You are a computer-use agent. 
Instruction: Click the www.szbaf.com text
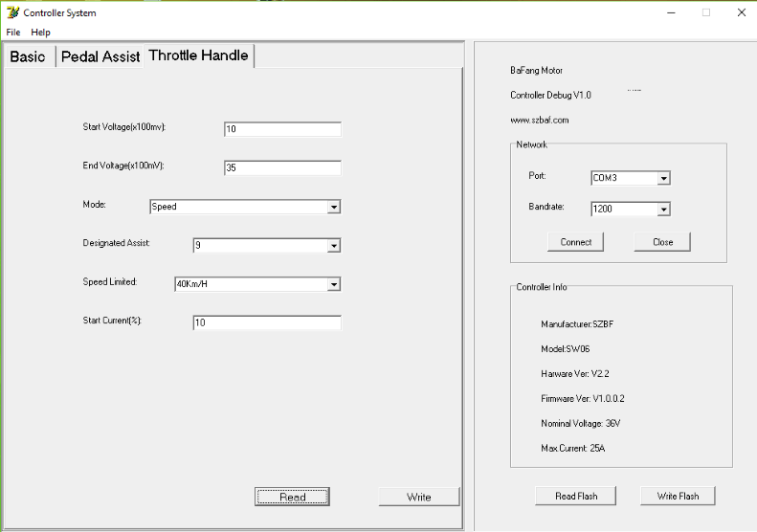coord(539,121)
